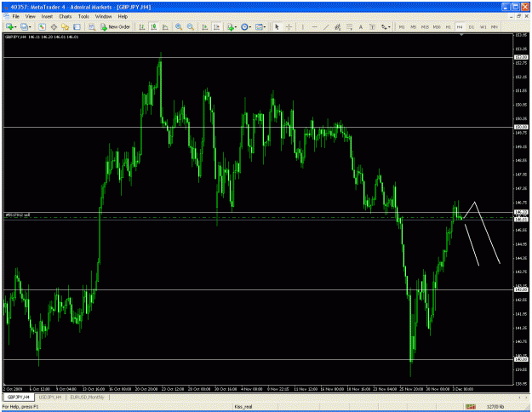Click the GBPJPY,H4 price info header text
Image resolution: width=532 pixels, height=412 pixels.
point(42,37)
